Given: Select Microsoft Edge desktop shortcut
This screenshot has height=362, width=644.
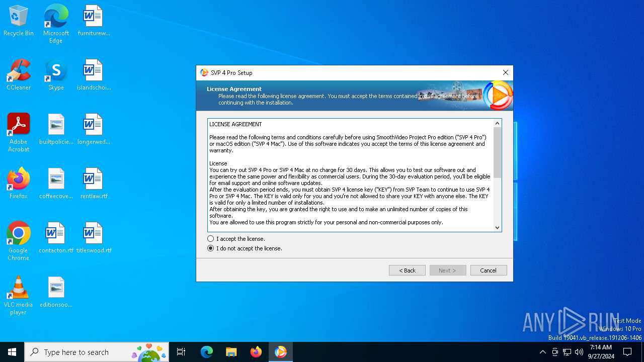Looking at the screenshot, I should 56,24.
